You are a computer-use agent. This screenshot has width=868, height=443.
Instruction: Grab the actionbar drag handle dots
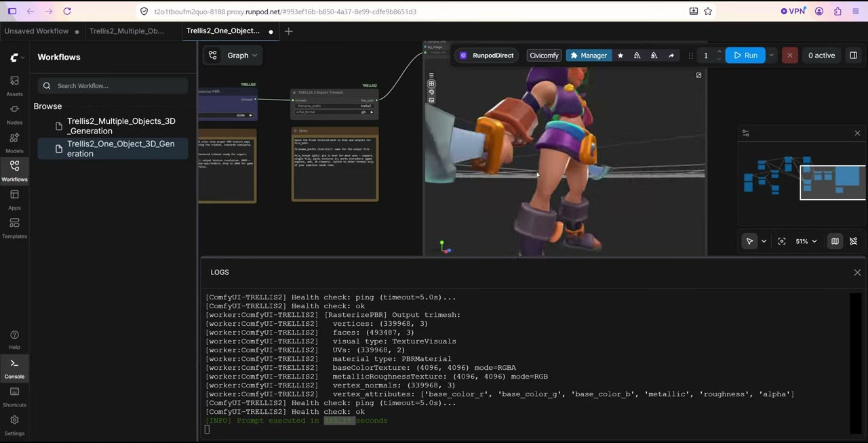pos(690,56)
